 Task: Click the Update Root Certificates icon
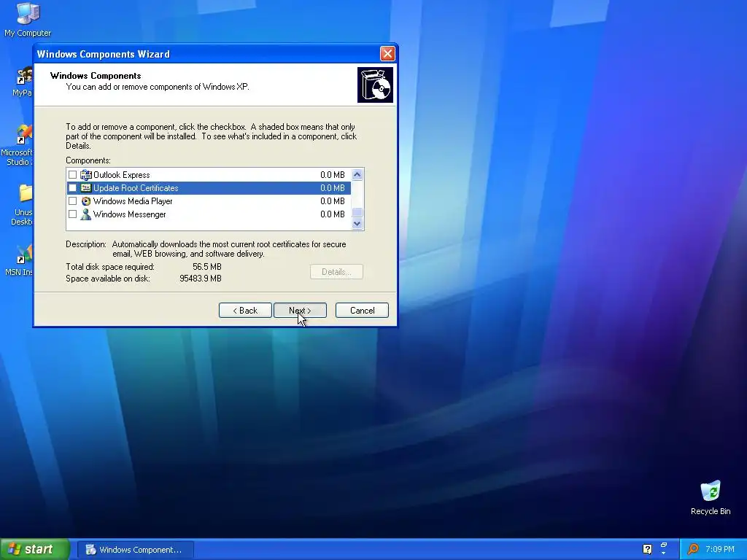coord(86,187)
